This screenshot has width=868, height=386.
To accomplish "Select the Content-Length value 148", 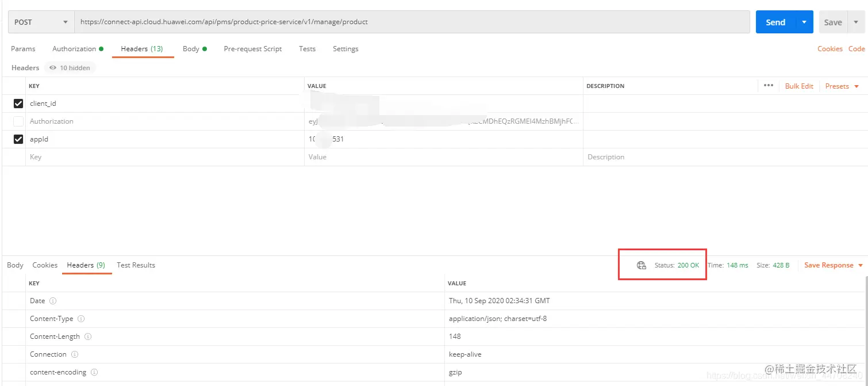I will [x=455, y=337].
